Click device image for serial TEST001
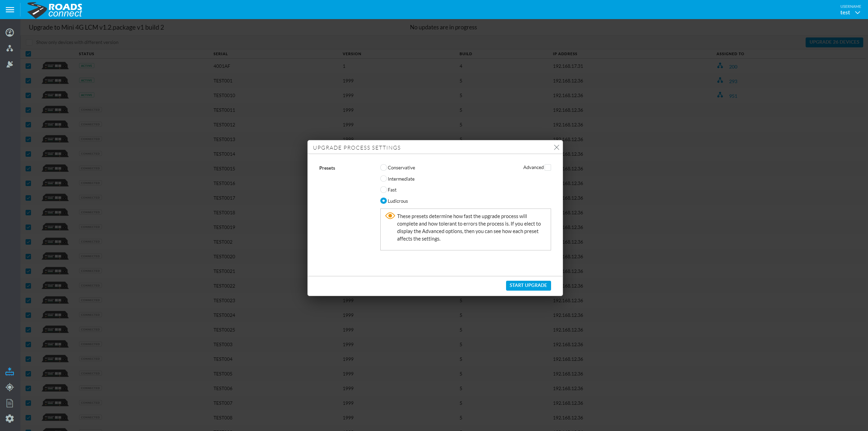Viewport: 868px width, 431px height. click(55, 81)
